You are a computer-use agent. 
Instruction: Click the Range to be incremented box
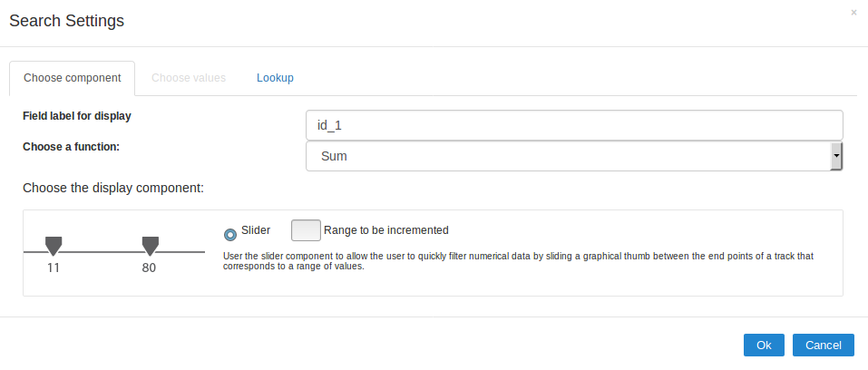(x=306, y=230)
